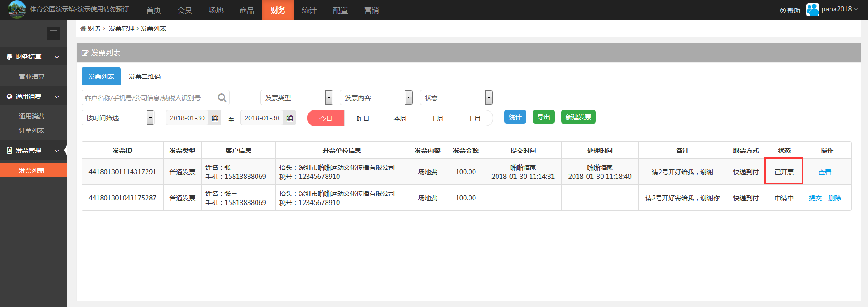Image resolution: width=868 pixels, height=307 pixels.
Task: Open the 营销 top menu
Action: (371, 10)
